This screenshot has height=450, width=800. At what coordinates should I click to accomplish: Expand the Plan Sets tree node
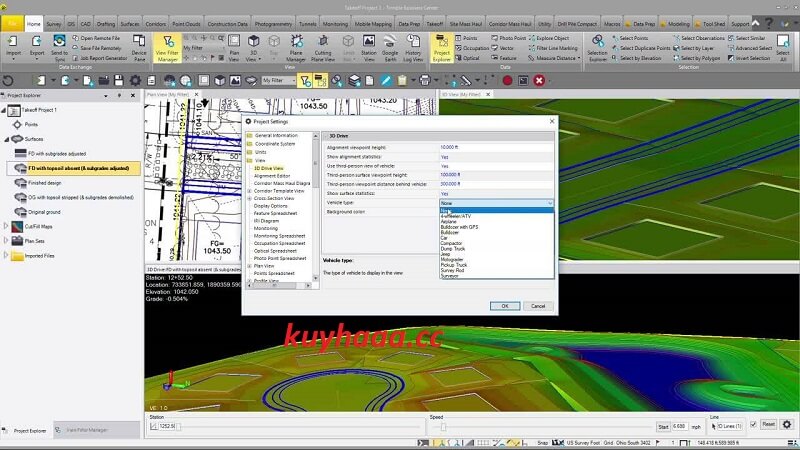6,241
